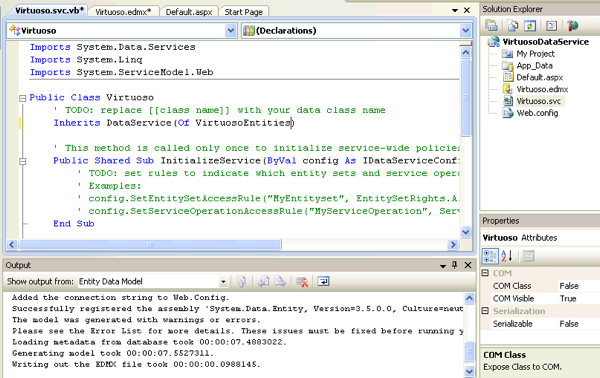Select VirtuosoDataService project node
Viewport: 600px width, 378px height.
click(545, 42)
